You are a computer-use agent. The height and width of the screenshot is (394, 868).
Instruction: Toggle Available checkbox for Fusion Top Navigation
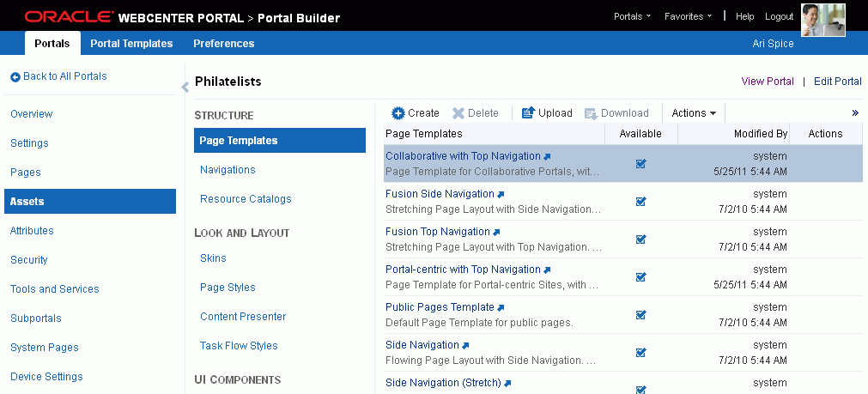point(641,239)
